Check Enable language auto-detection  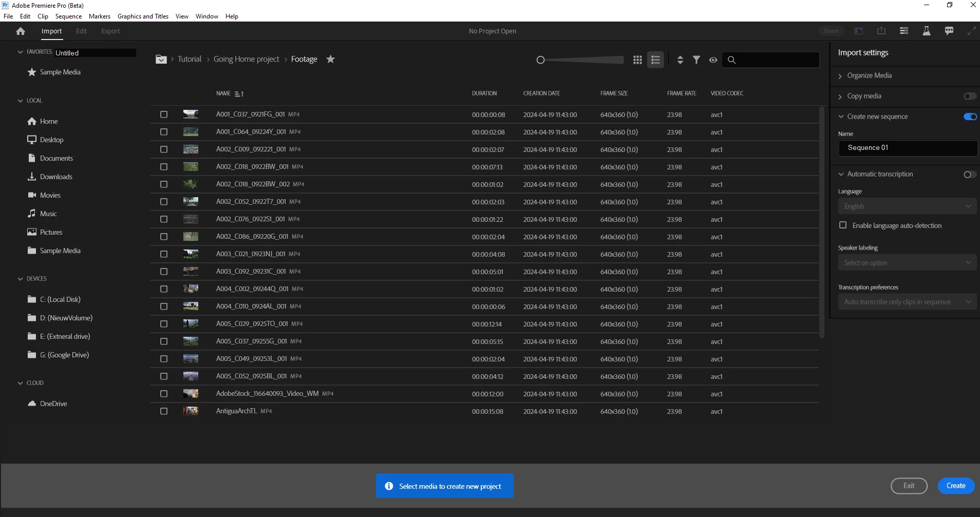(x=843, y=225)
